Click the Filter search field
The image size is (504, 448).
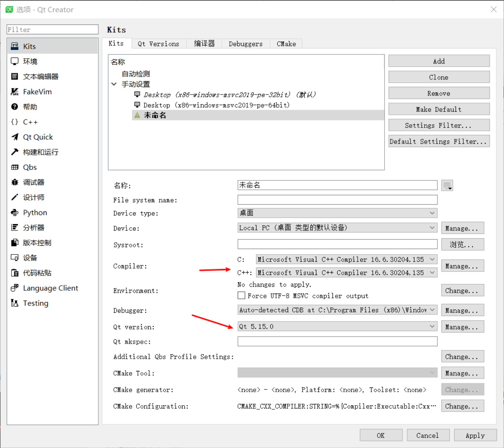(x=53, y=30)
